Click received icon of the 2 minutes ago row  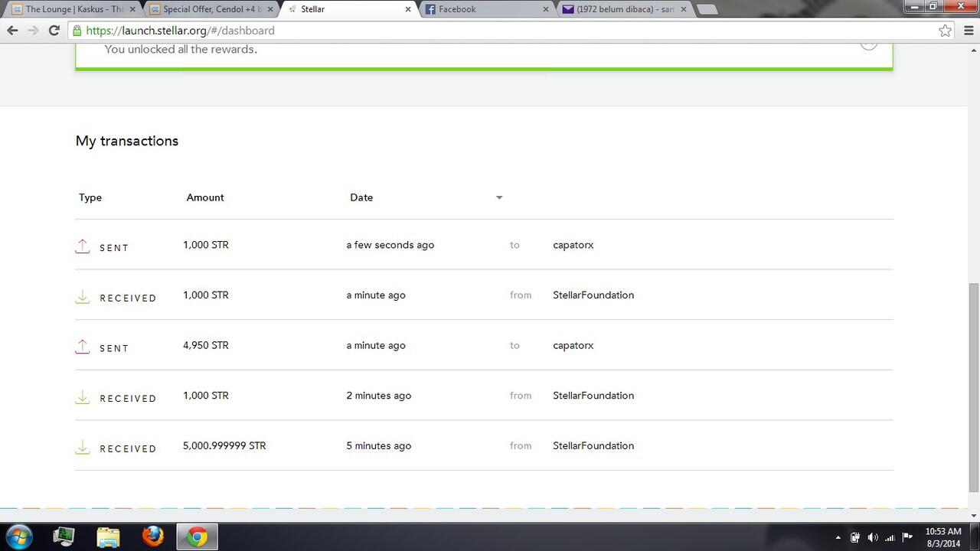(83, 396)
